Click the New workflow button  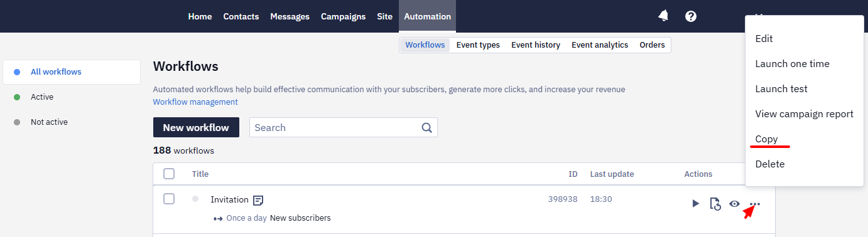(x=196, y=127)
